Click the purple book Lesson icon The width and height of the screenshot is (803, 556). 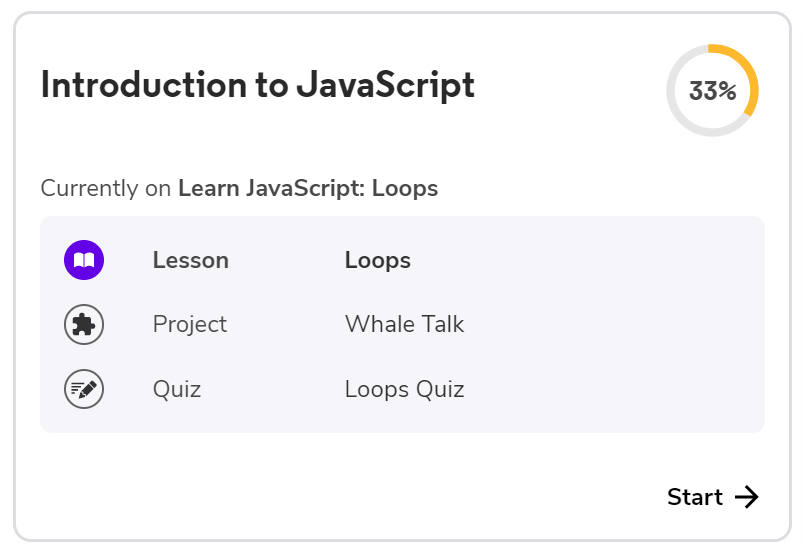point(84,261)
